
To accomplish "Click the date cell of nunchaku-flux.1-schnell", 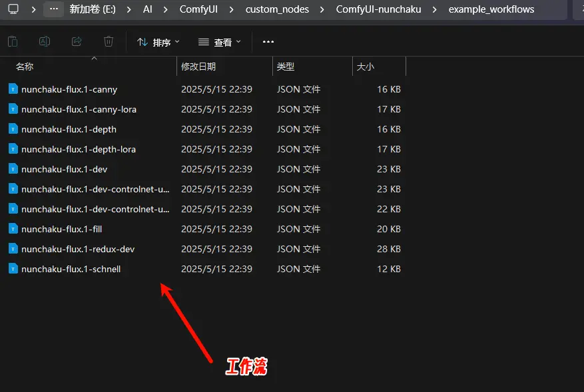I will tap(217, 269).
